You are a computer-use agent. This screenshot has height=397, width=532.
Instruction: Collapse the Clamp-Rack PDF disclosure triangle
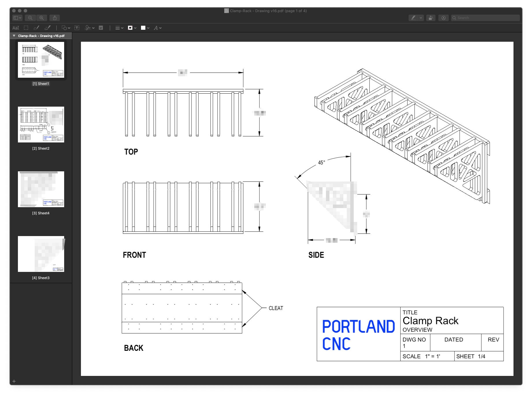click(x=13, y=36)
